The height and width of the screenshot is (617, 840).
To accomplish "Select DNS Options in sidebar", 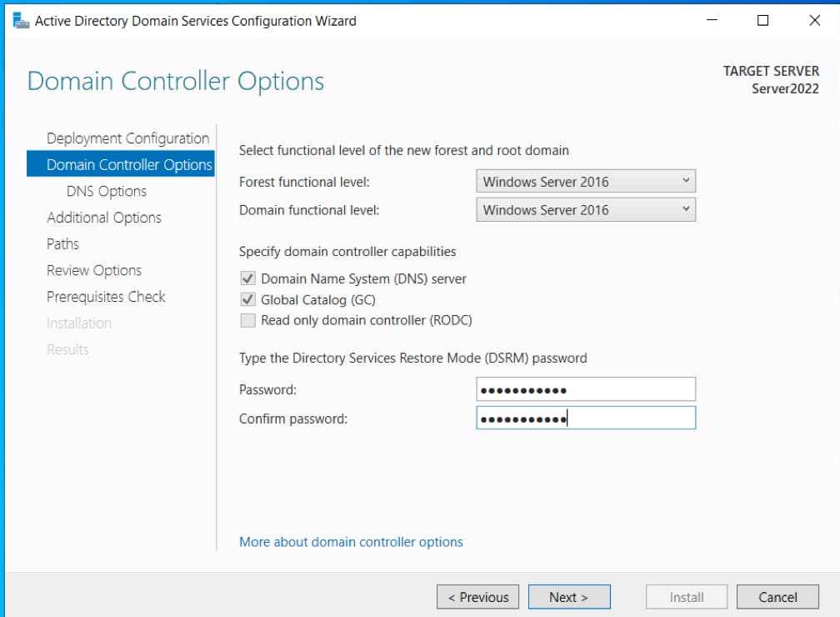I will point(106,192).
